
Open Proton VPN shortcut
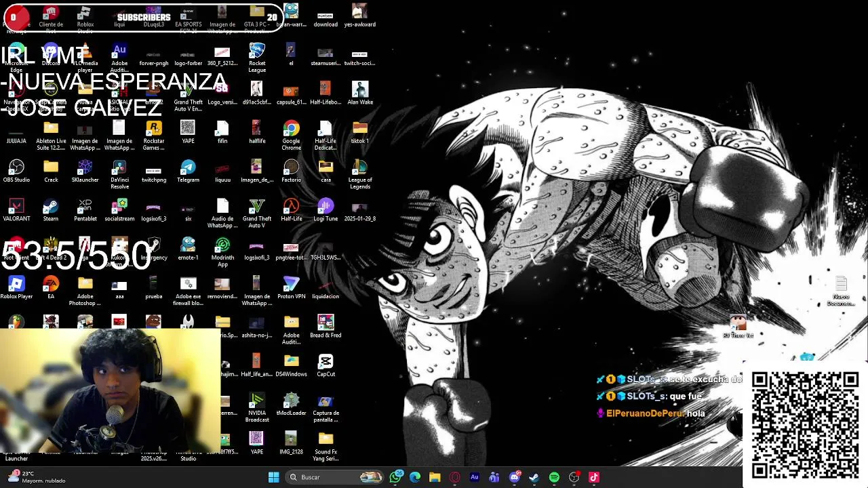(291, 288)
